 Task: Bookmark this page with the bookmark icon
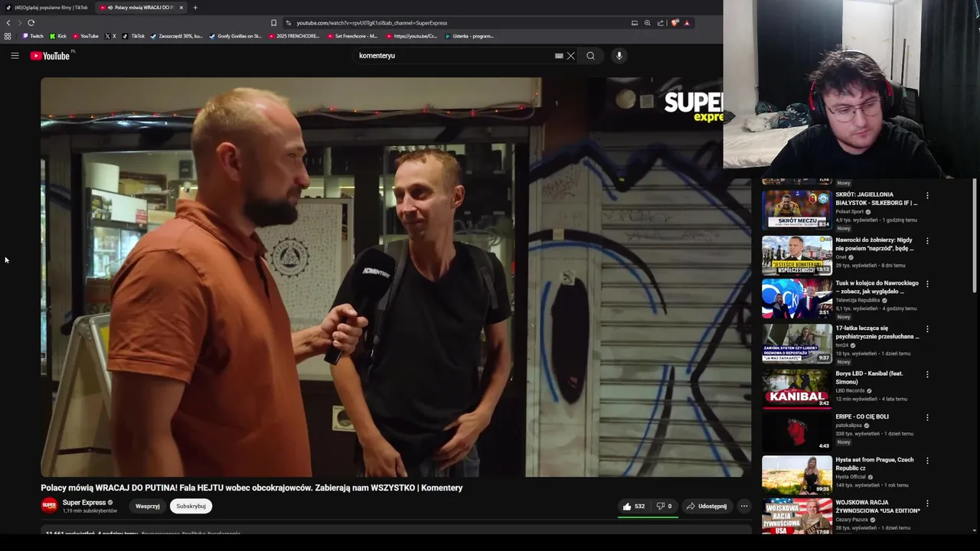pyautogui.click(x=273, y=23)
